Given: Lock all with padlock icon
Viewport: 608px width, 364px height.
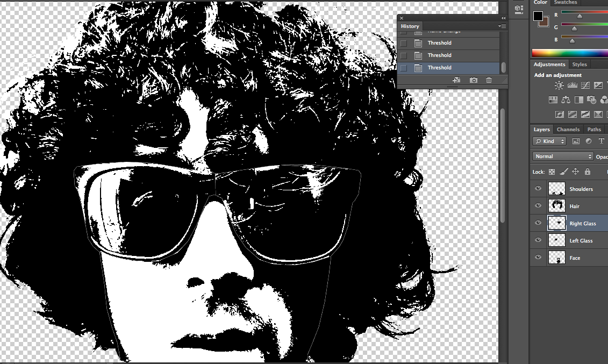Looking at the screenshot, I should [x=588, y=172].
